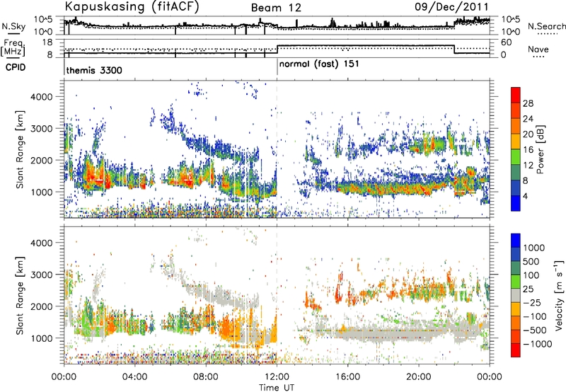
Task: Click the '18' frequency axis tick
Action: pos(47,42)
